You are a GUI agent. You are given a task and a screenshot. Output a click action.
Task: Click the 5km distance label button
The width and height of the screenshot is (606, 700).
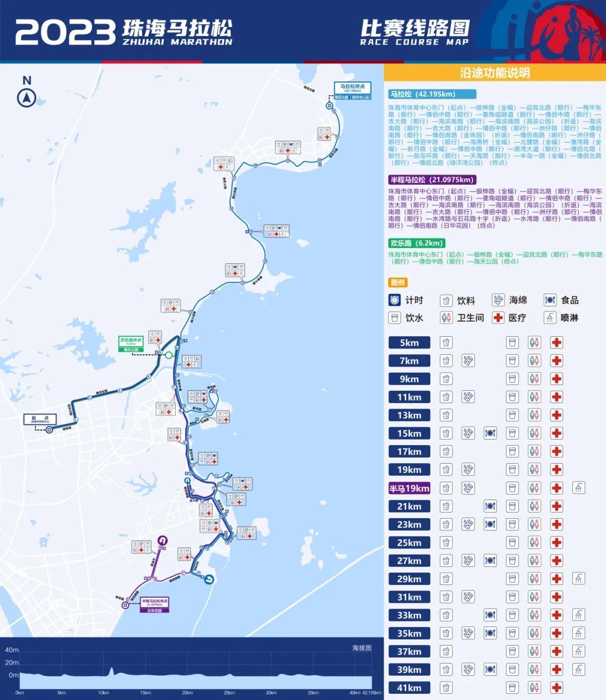pyautogui.click(x=409, y=342)
